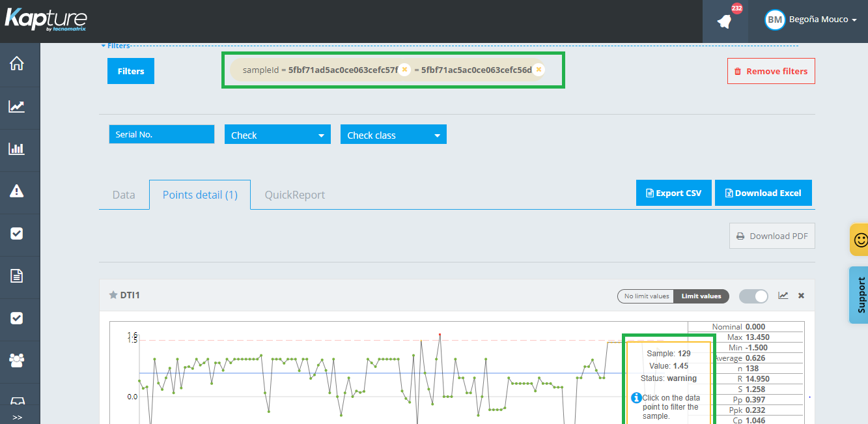The height and width of the screenshot is (424, 868).
Task: Open the users group sidebar icon
Action: (17, 360)
